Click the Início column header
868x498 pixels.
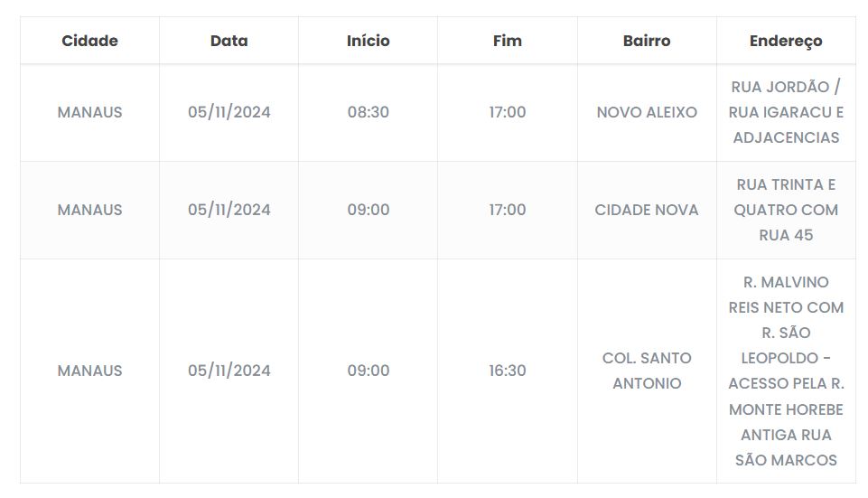[369, 41]
